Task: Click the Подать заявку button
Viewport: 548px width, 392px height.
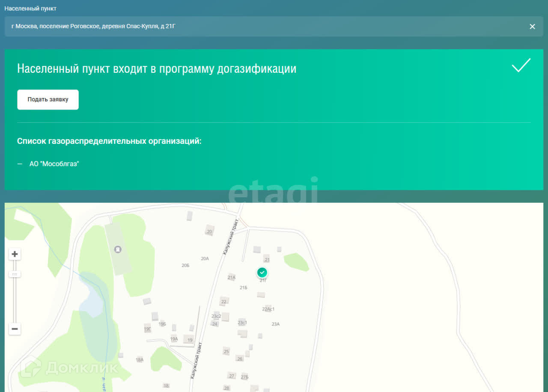Action: point(48,100)
